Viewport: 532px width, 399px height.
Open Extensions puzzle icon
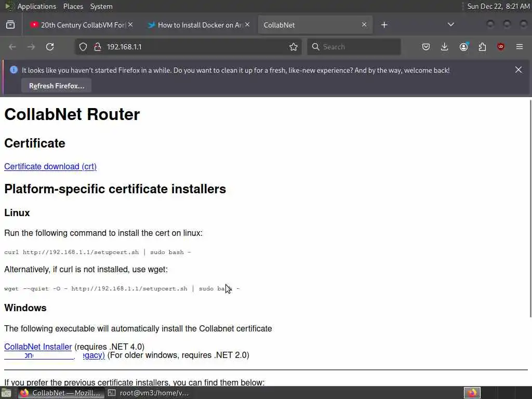click(x=482, y=47)
